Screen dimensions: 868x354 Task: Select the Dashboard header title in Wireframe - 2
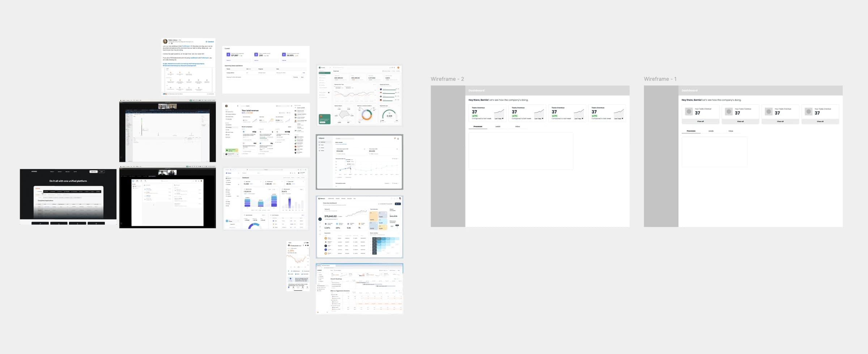coord(476,90)
